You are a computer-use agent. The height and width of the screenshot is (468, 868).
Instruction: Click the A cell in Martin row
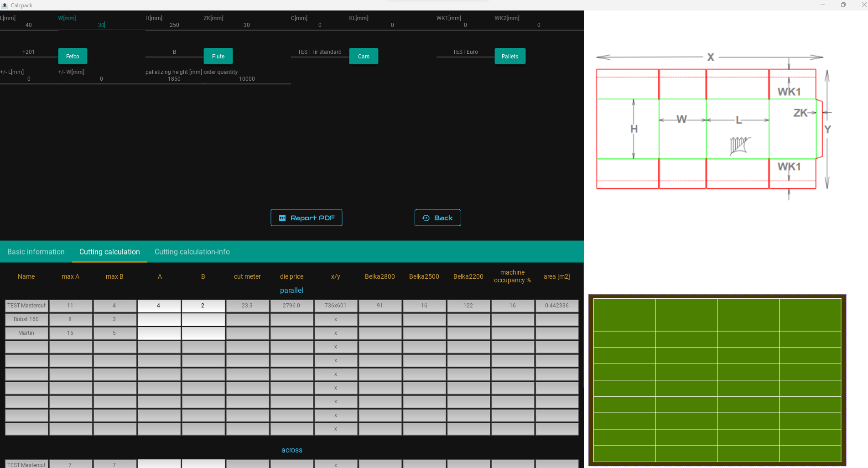coord(159,333)
